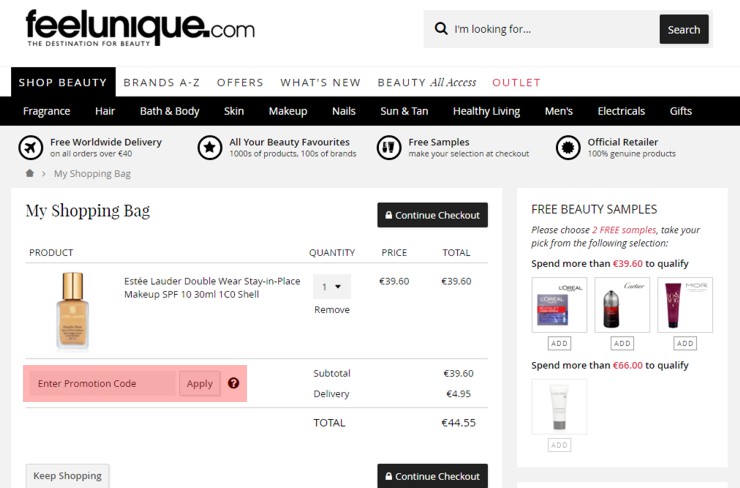Open the quantity dropdown
Viewport: 740px width, 488px height.
(x=332, y=286)
